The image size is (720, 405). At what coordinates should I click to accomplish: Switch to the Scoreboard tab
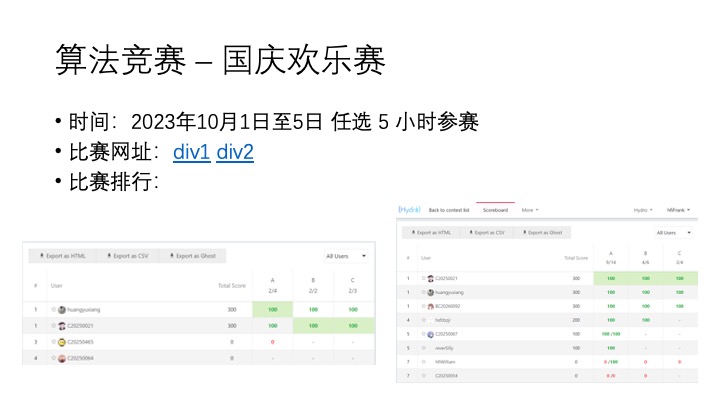(495, 210)
